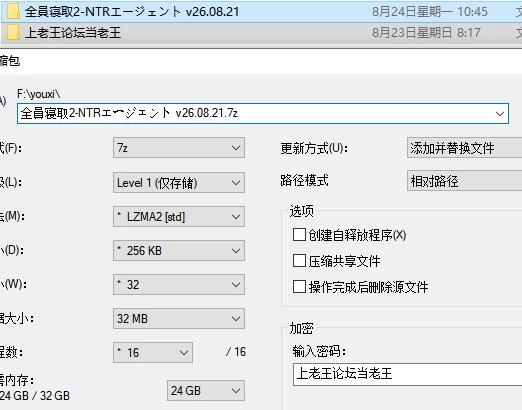This screenshot has height=410, width=522.
Task: Open word size dropdown showing 32
Action: coord(179,284)
